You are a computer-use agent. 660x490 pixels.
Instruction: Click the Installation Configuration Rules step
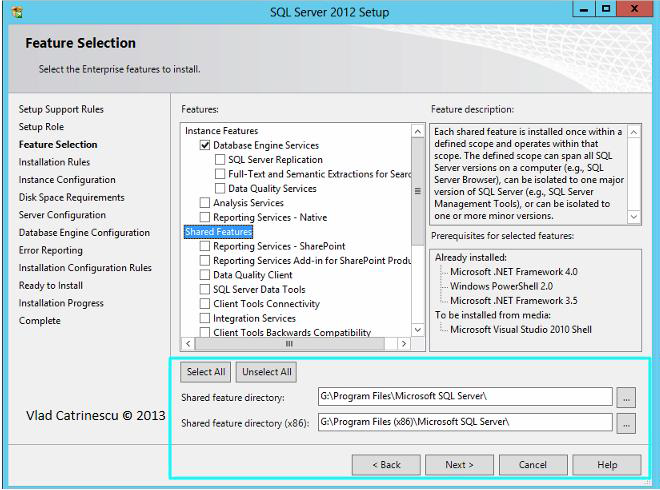click(x=85, y=268)
